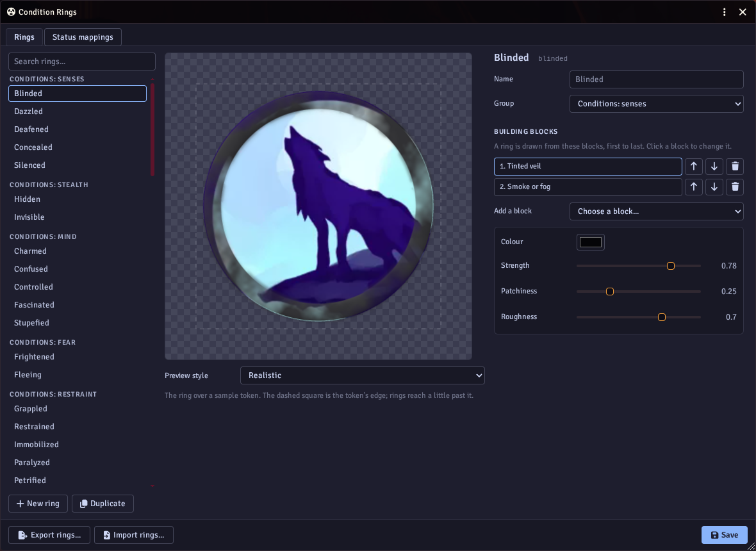This screenshot has width=756, height=551.
Task: Switch to the Rings tab
Action: 24,37
